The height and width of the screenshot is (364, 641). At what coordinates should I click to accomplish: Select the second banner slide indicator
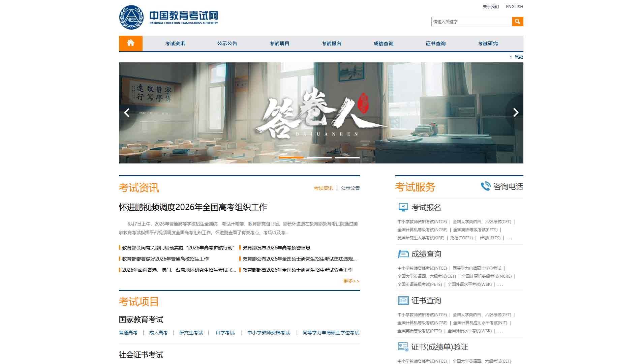coord(319,157)
